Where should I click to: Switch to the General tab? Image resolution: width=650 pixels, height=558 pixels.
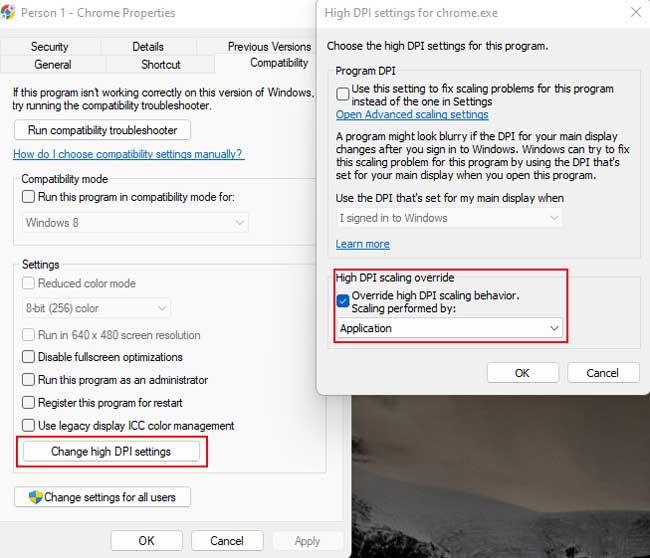53,65
